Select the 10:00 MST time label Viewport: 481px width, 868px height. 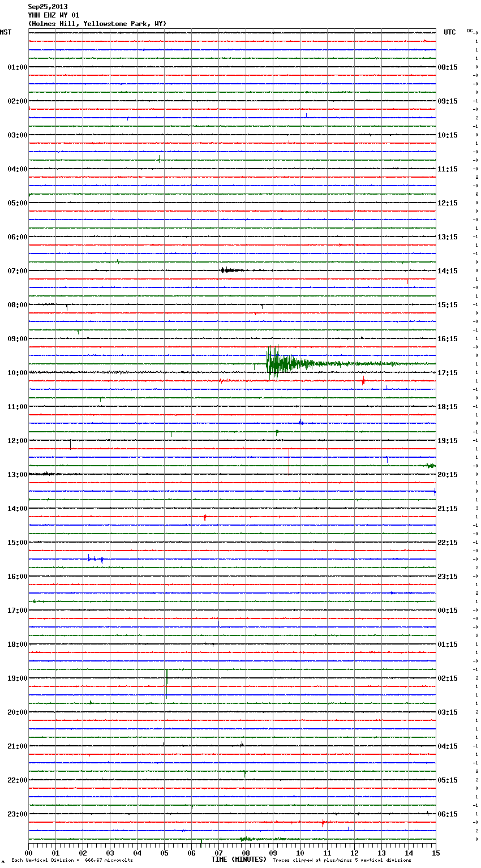(x=18, y=373)
